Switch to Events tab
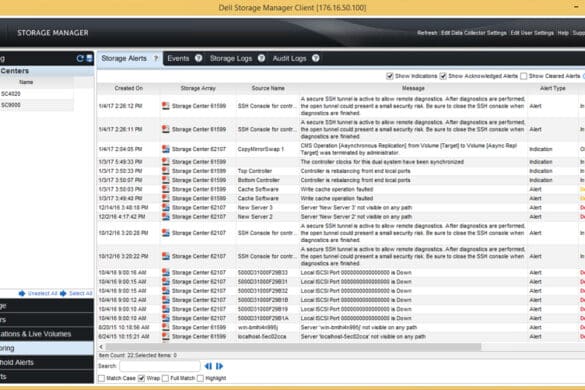Image resolution: width=585 pixels, height=390 pixels. [178, 58]
